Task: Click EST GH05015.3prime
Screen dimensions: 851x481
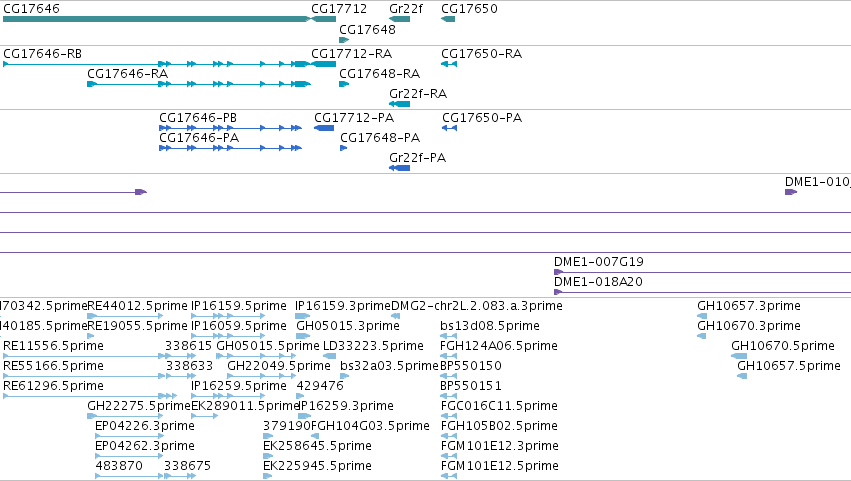Action: coord(348,326)
